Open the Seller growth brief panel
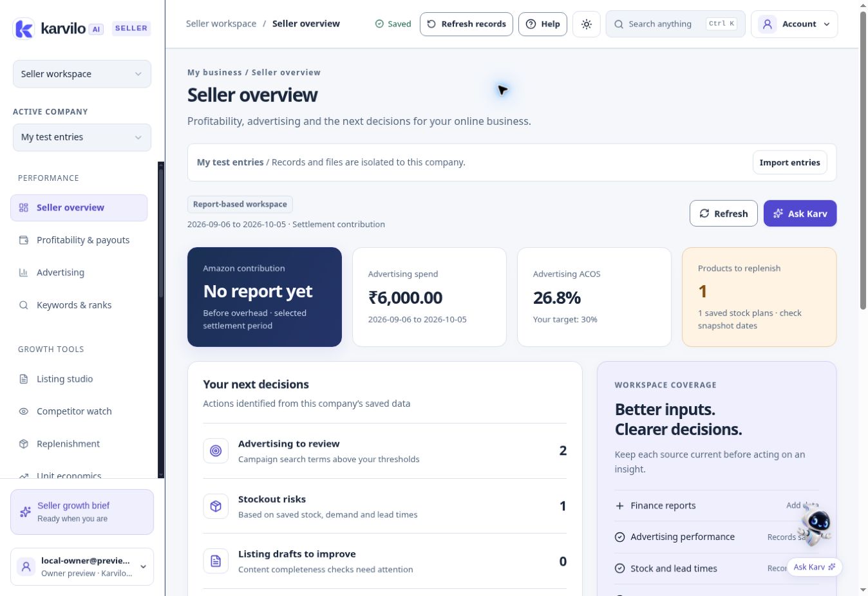 point(82,512)
